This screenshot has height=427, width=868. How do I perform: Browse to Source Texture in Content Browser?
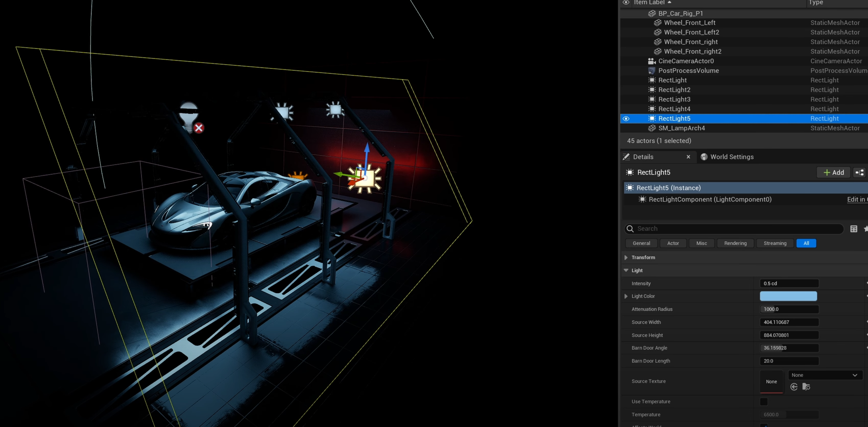tap(806, 387)
